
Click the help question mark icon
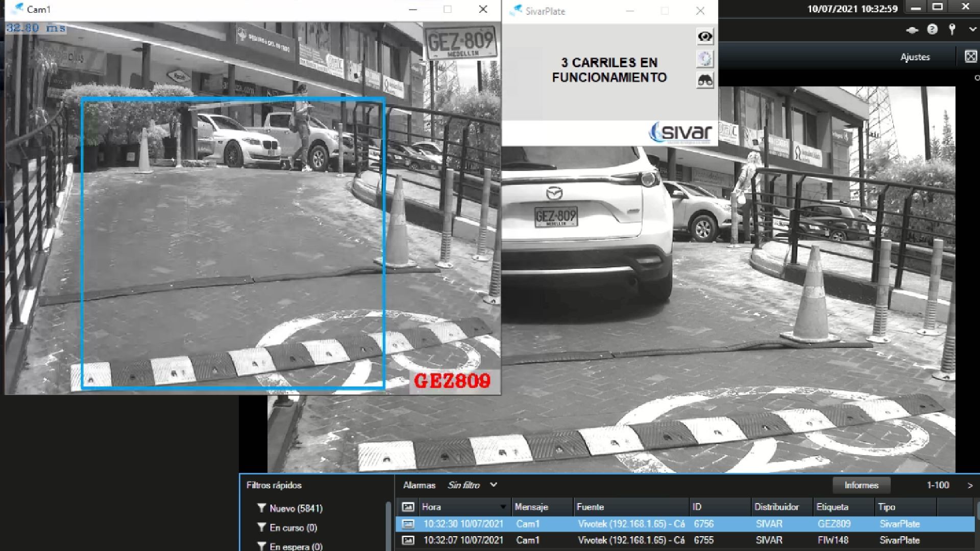tap(932, 30)
